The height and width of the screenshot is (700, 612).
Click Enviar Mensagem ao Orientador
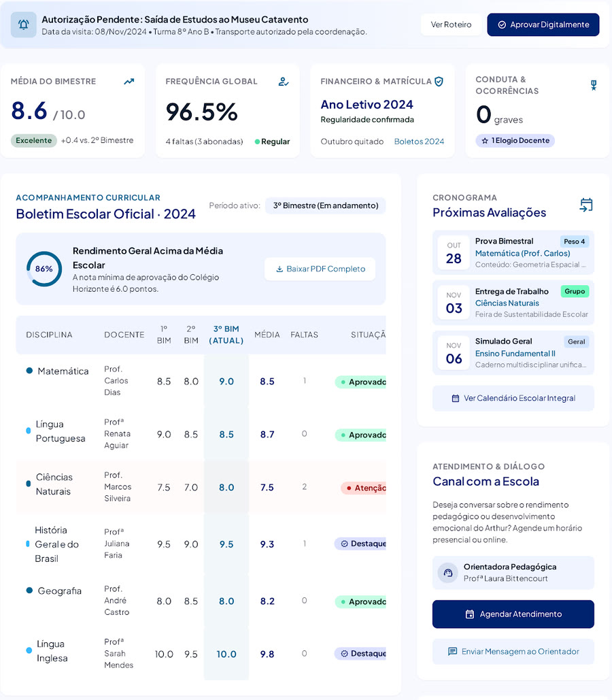click(x=513, y=652)
